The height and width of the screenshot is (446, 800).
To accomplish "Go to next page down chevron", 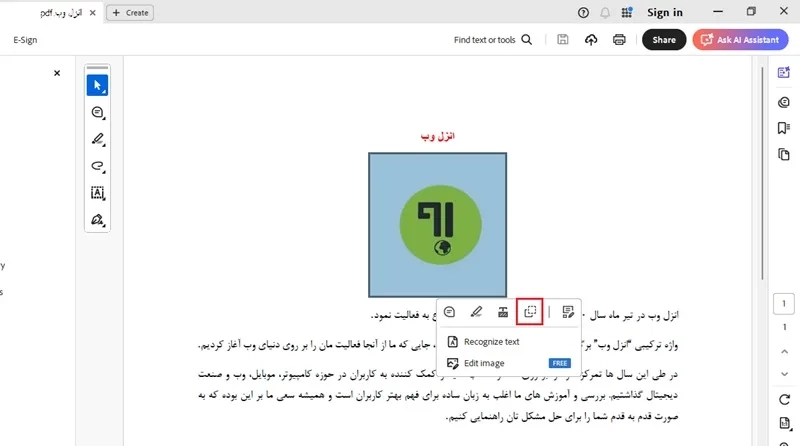I will pyautogui.click(x=784, y=374).
